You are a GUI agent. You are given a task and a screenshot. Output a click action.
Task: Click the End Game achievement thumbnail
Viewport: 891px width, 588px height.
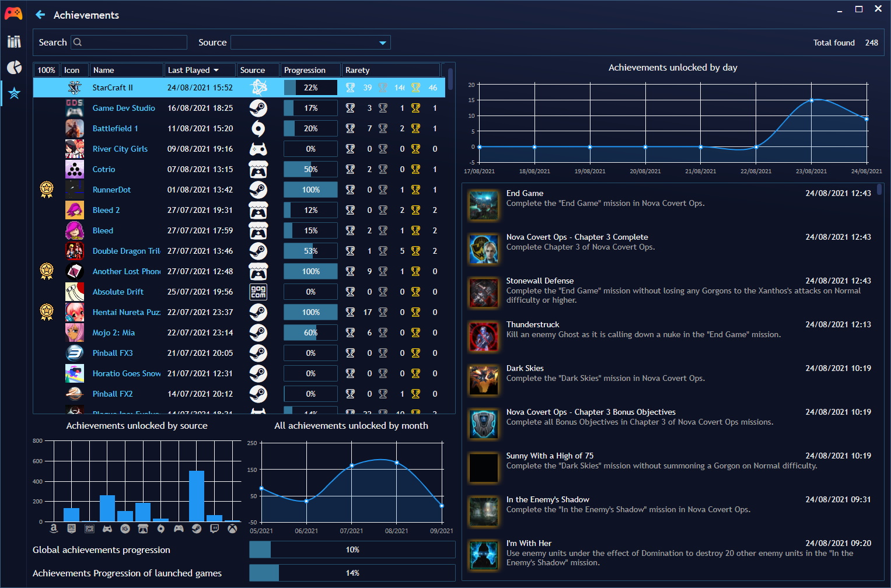pyautogui.click(x=484, y=205)
